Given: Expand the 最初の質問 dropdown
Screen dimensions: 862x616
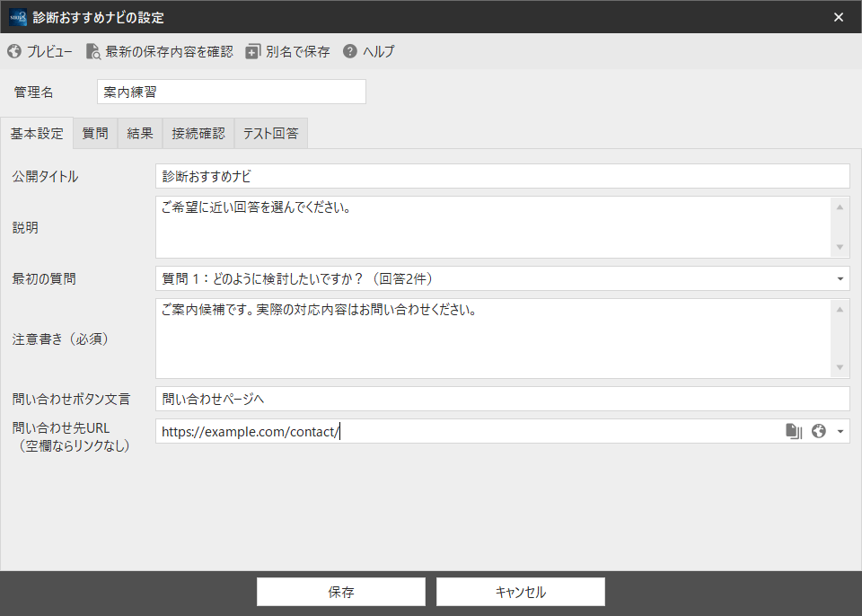Looking at the screenshot, I should pyautogui.click(x=840, y=279).
